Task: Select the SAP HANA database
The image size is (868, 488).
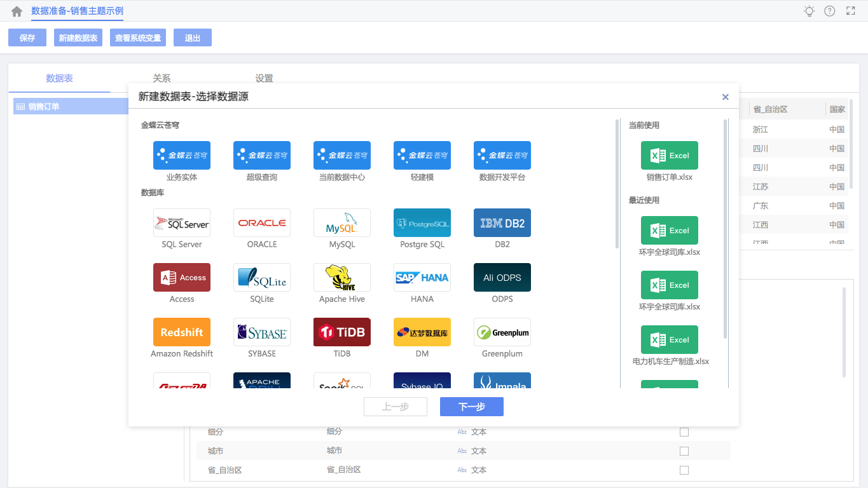Action: [422, 278]
